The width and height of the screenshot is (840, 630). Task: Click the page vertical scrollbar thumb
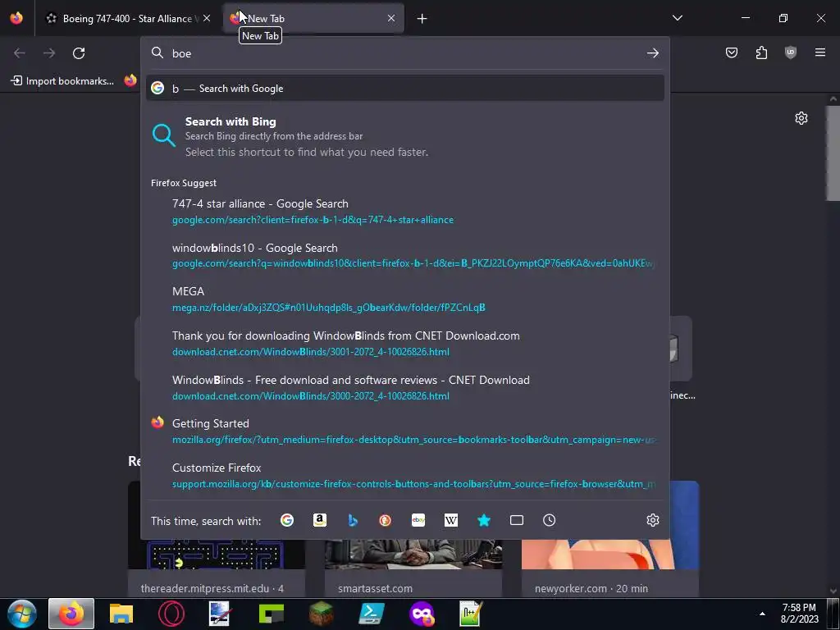click(833, 153)
